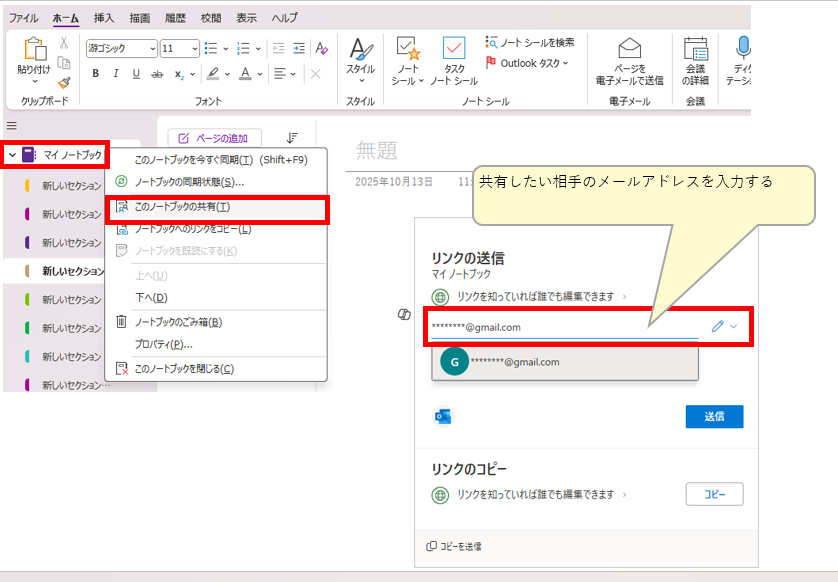Toggle strikethrough text formatting
Image resolution: width=838 pixels, height=582 pixels.
pyautogui.click(x=157, y=74)
